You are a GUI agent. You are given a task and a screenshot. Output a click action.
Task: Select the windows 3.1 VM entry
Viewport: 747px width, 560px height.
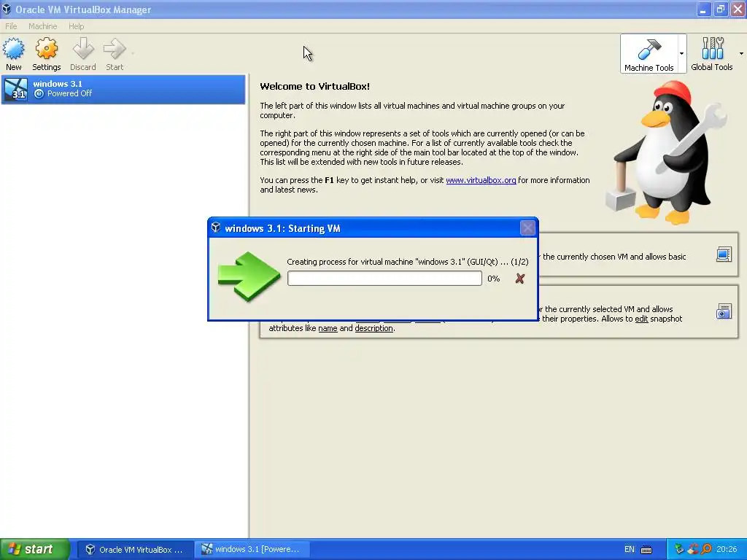tap(123, 89)
